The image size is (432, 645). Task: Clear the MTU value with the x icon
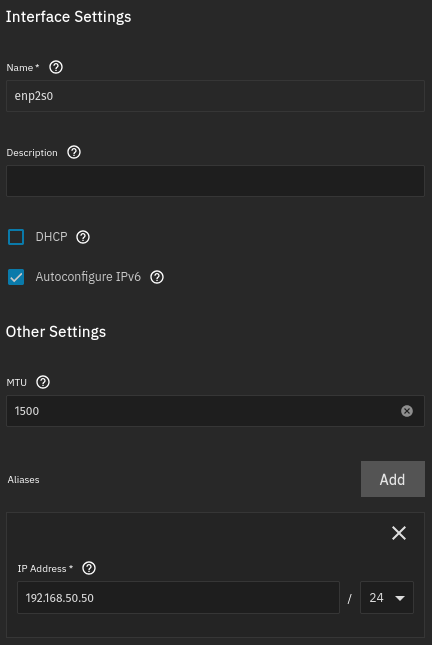407,411
